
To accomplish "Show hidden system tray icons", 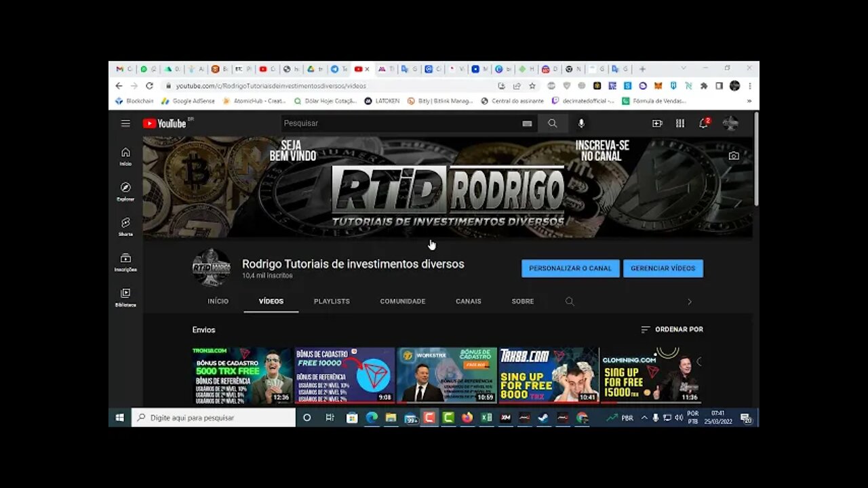I will tap(644, 418).
